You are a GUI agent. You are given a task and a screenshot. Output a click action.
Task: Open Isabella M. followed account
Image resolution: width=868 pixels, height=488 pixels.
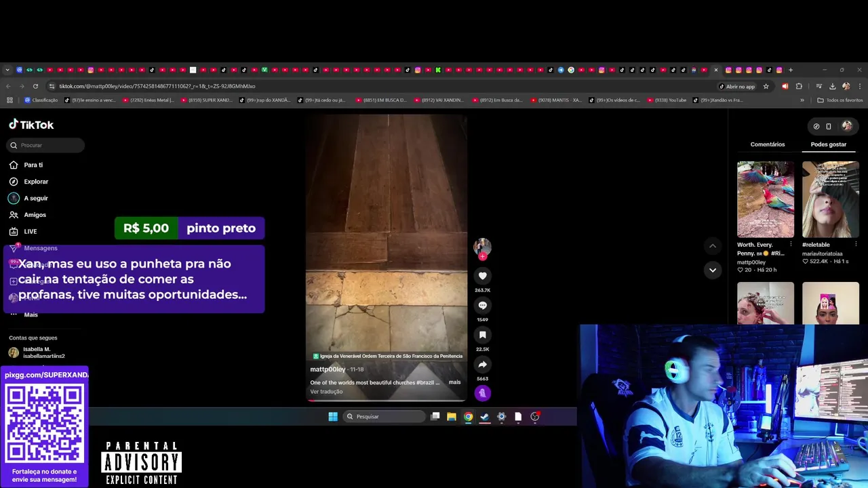pyautogui.click(x=37, y=352)
